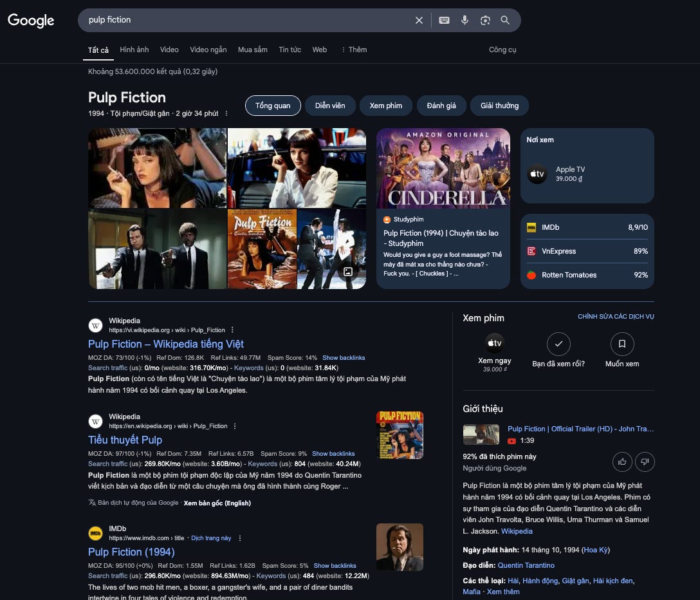700x600 pixels.
Task: Open the Tiểu thuyết Pulp result
Action: pyautogui.click(x=125, y=440)
